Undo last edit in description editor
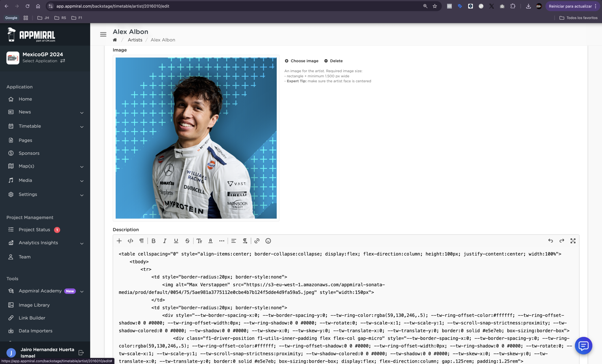 point(551,241)
